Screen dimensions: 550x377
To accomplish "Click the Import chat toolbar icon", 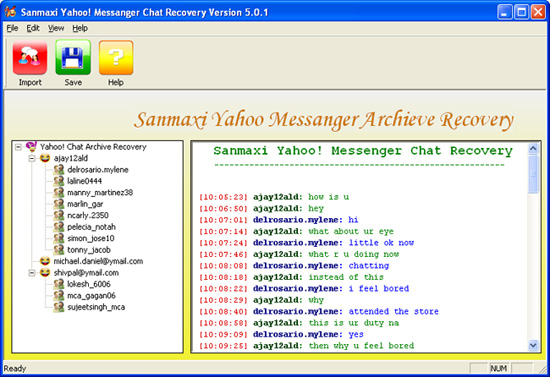I will (x=30, y=57).
